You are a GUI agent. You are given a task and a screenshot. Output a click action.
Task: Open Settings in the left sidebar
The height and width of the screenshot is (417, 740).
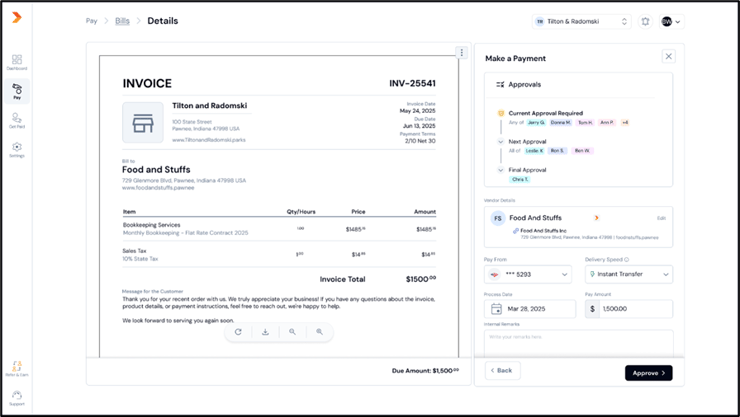(17, 149)
